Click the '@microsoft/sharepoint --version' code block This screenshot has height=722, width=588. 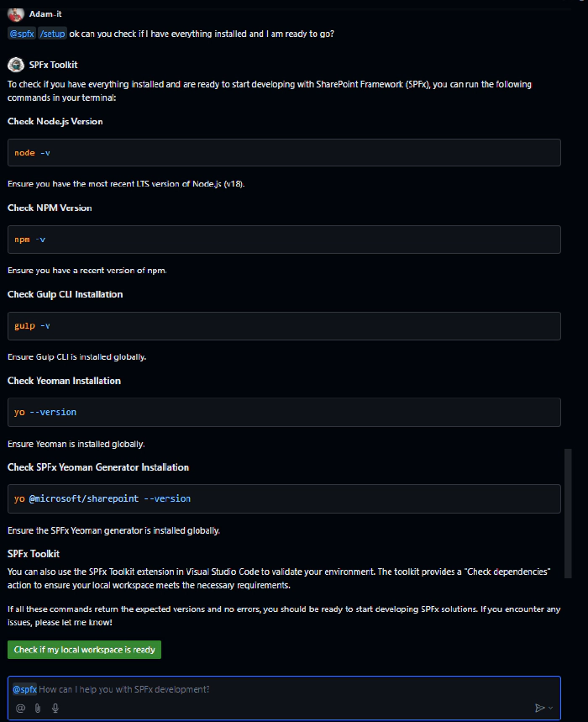click(283, 498)
